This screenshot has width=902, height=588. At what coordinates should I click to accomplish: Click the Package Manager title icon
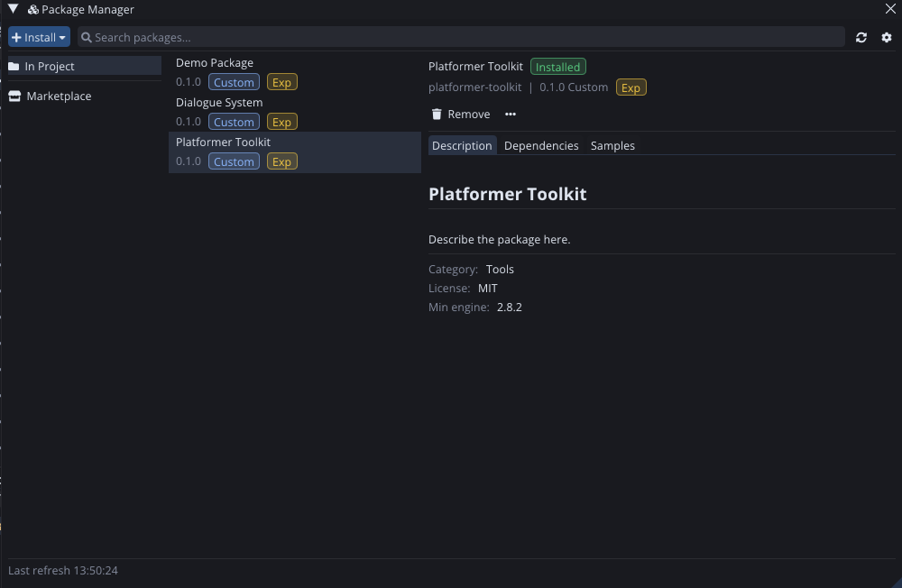pyautogui.click(x=33, y=9)
